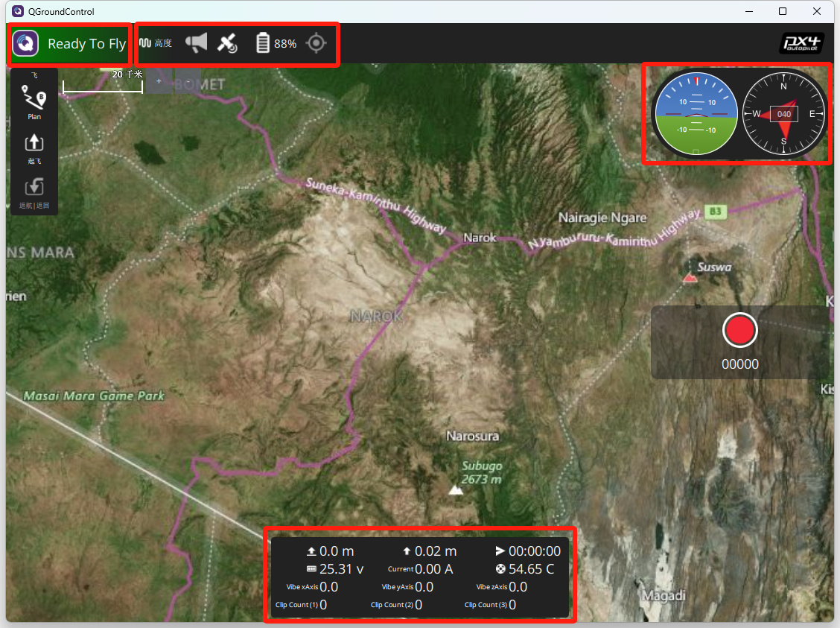Open the QGroundControl application menu icon

point(26,43)
